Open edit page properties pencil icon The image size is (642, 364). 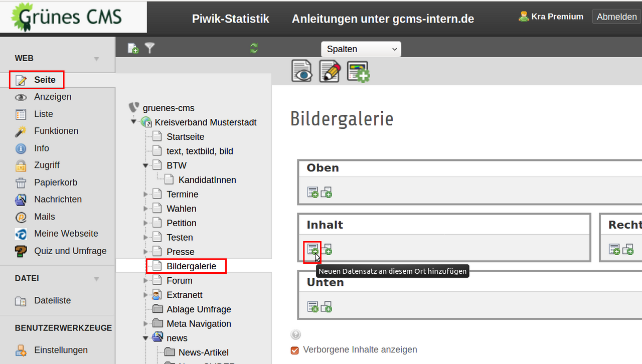330,71
